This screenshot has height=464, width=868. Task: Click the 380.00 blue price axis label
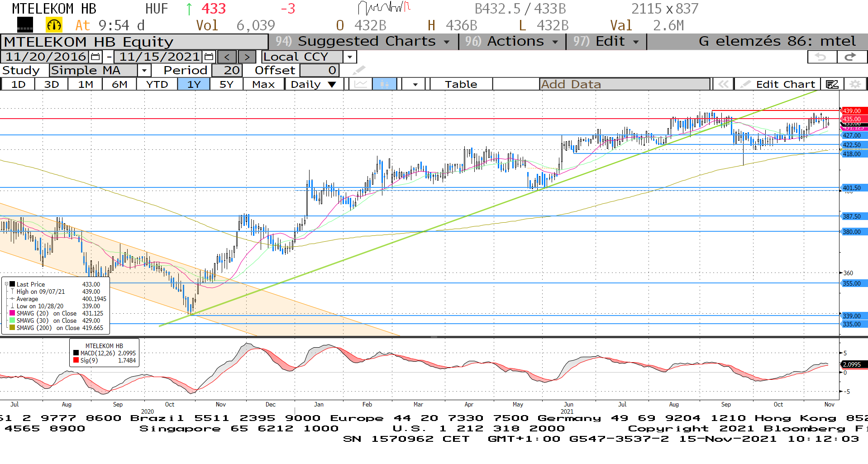click(x=854, y=232)
